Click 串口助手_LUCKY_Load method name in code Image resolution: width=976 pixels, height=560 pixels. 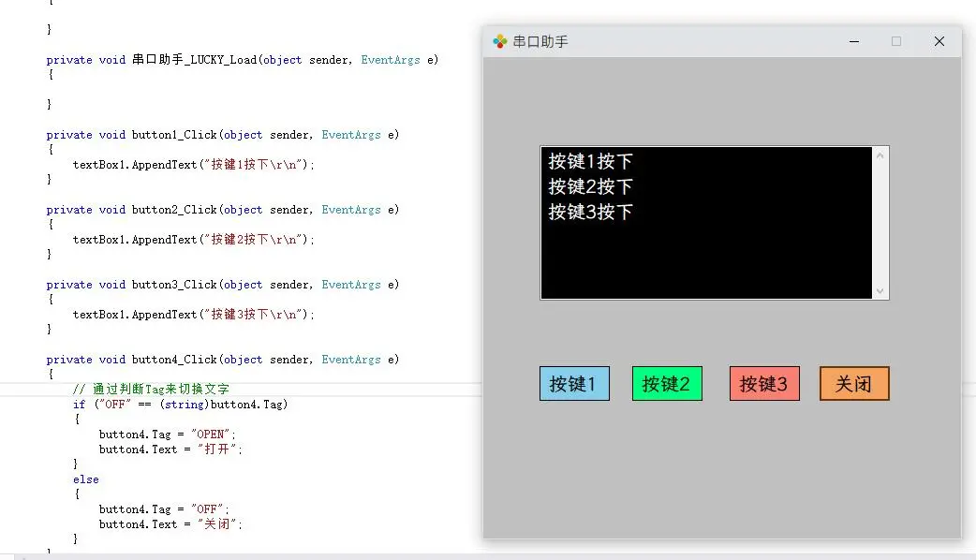[194, 60]
